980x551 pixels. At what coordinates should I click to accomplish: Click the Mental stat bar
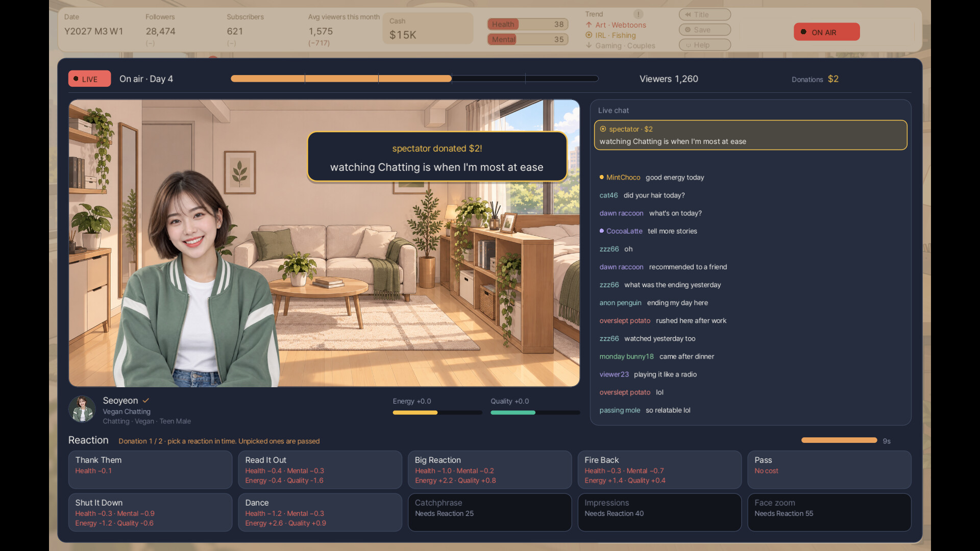point(528,39)
